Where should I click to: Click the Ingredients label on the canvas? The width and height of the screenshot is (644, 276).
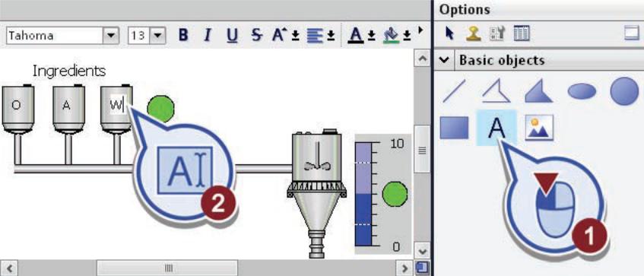69,71
